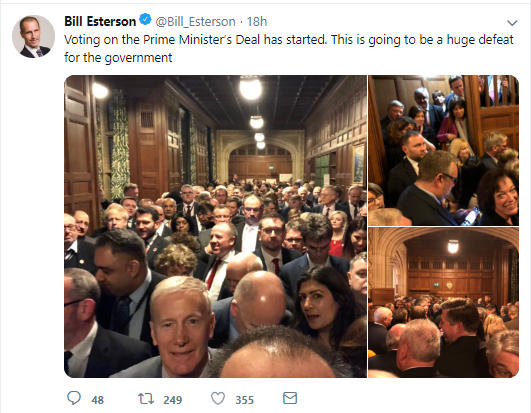This screenshot has height=413, width=531.
Task: Open the top-right photo of MPs by doorway
Action: (x=444, y=150)
